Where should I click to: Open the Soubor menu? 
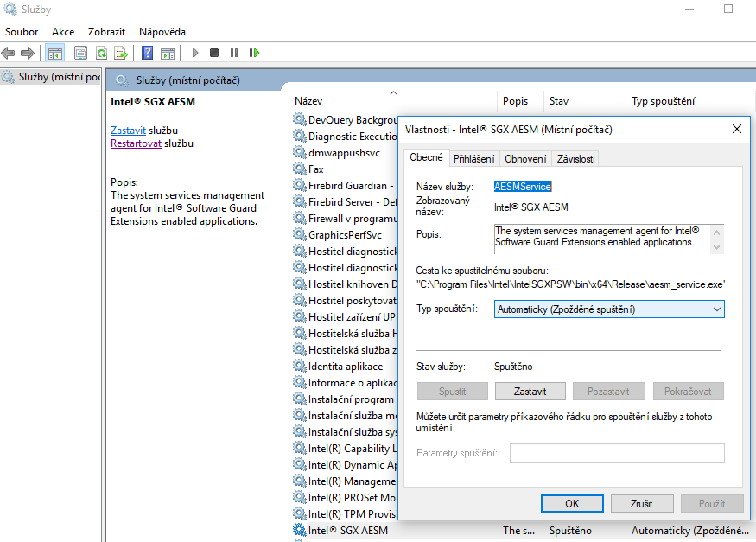pos(22,32)
